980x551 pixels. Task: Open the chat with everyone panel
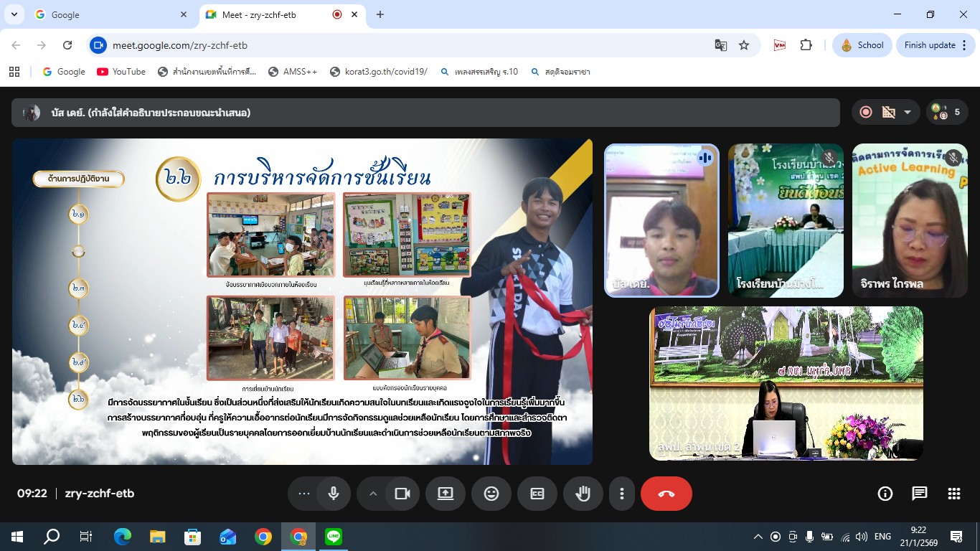(920, 494)
